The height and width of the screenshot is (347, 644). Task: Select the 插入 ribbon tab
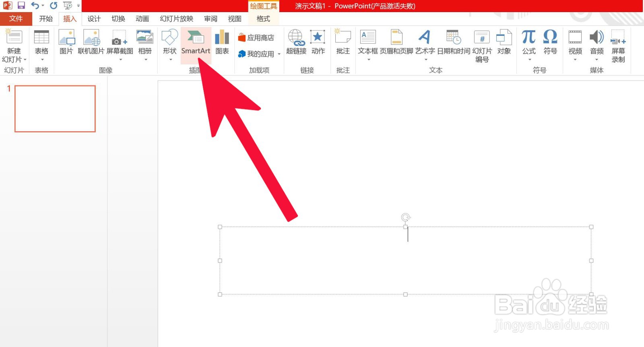[x=70, y=19]
